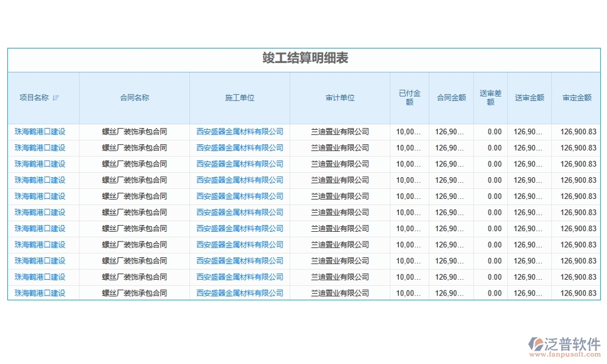The width and height of the screenshot is (607, 364).
Task: Select the 施工单位 column header
Action: 240,97
